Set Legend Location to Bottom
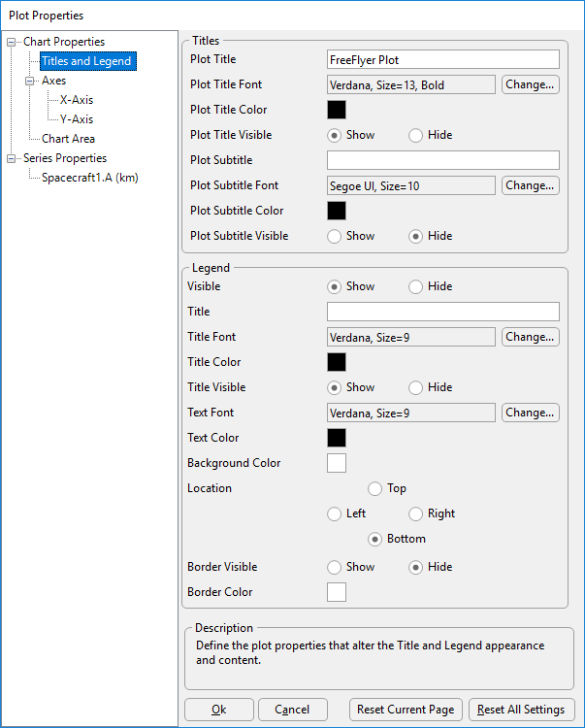This screenshot has height=728, width=585. (374, 539)
